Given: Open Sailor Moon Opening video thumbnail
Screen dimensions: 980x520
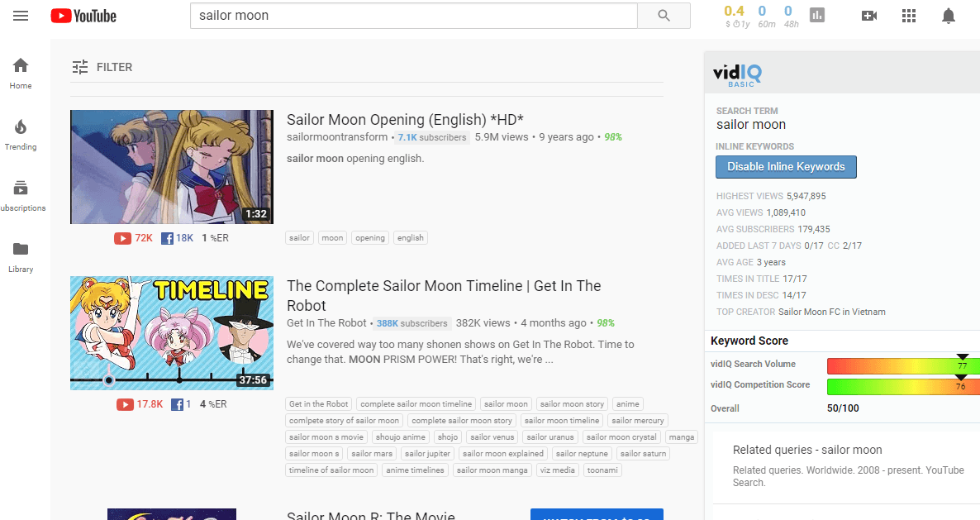Looking at the screenshot, I should (x=172, y=167).
